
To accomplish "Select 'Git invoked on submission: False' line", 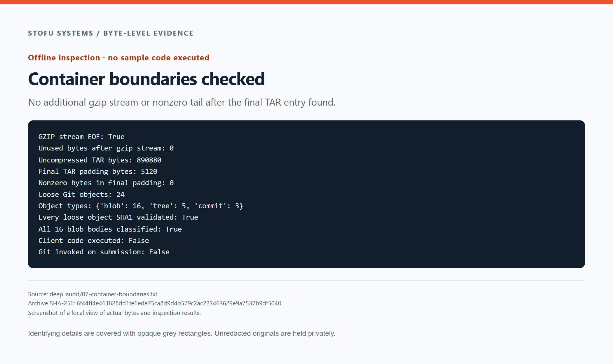I will pyautogui.click(x=104, y=252).
